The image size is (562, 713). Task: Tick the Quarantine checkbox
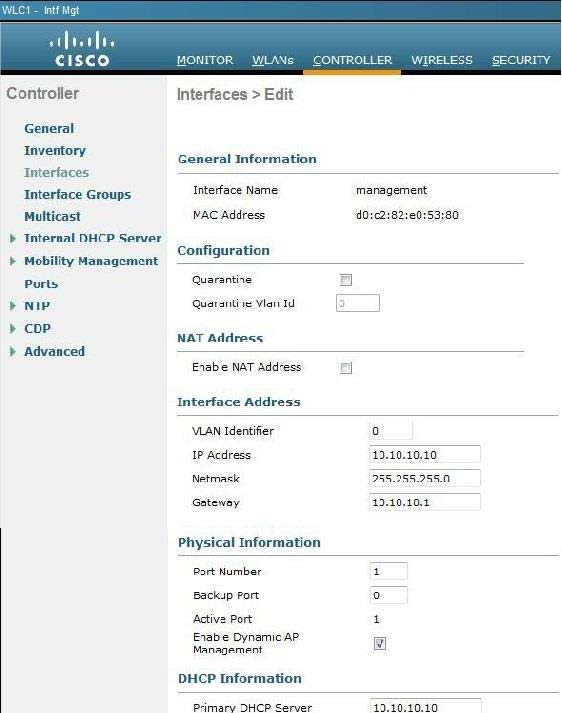(346, 280)
